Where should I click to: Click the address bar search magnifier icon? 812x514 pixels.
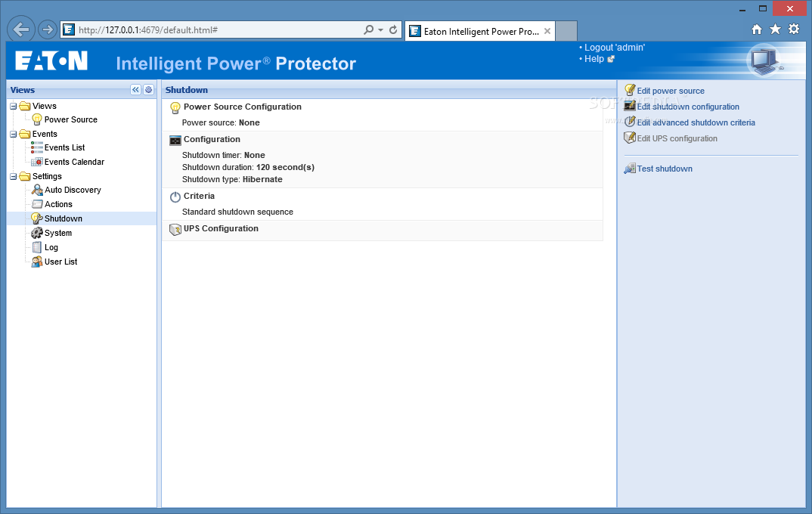pos(368,30)
